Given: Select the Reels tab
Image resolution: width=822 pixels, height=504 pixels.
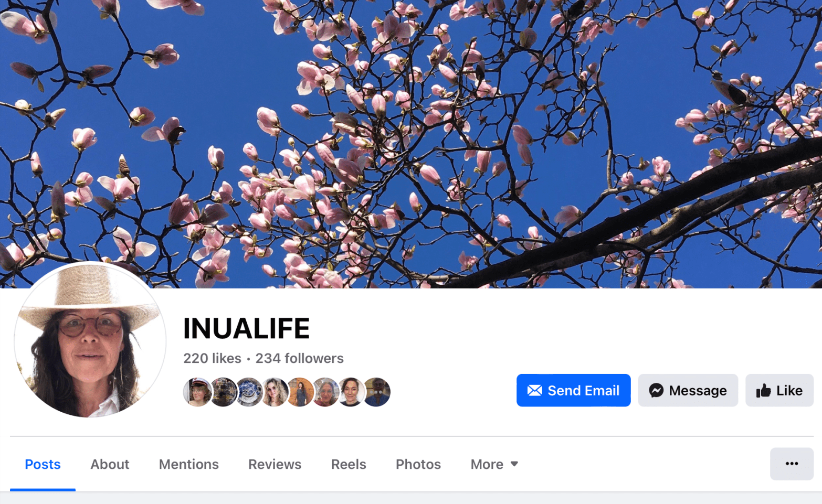Looking at the screenshot, I should [x=349, y=464].
